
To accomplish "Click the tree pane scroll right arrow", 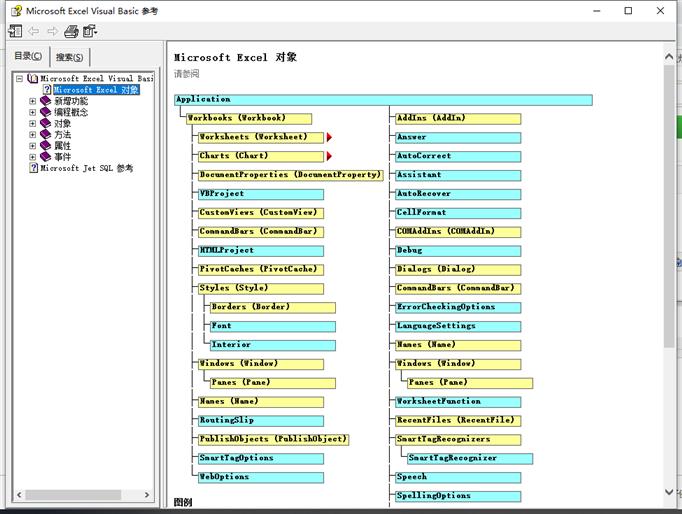I will pos(147,495).
